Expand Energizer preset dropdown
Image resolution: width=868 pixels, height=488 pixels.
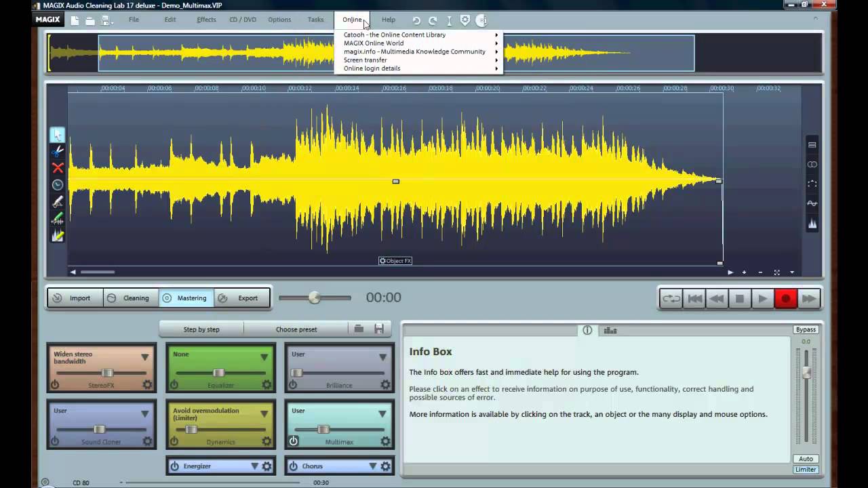coord(254,466)
